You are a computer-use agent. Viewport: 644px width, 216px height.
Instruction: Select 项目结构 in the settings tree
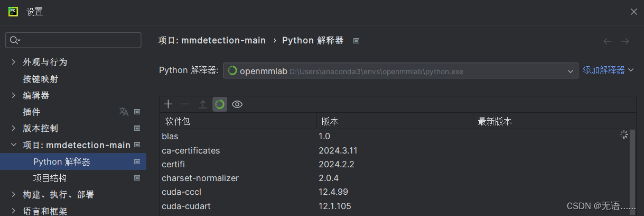tap(50, 178)
